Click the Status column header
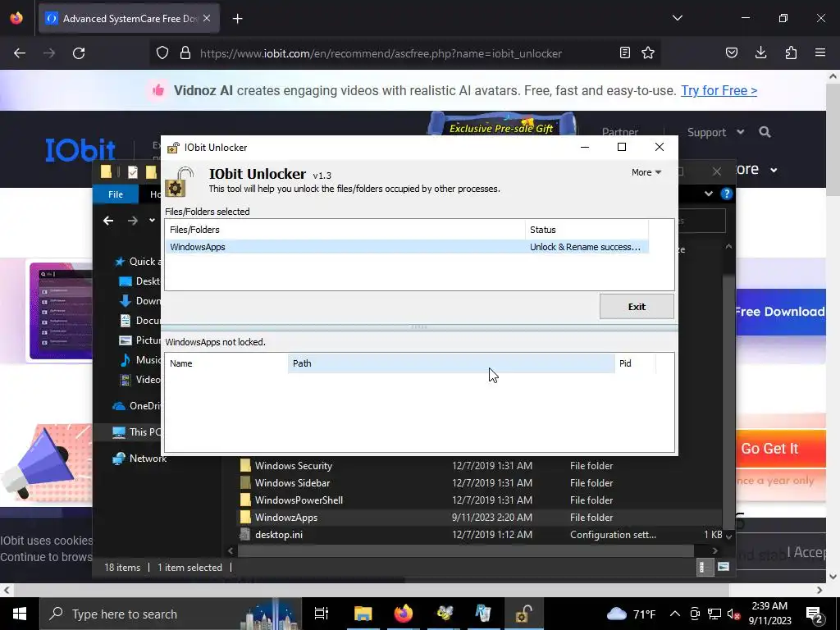 tap(587, 230)
